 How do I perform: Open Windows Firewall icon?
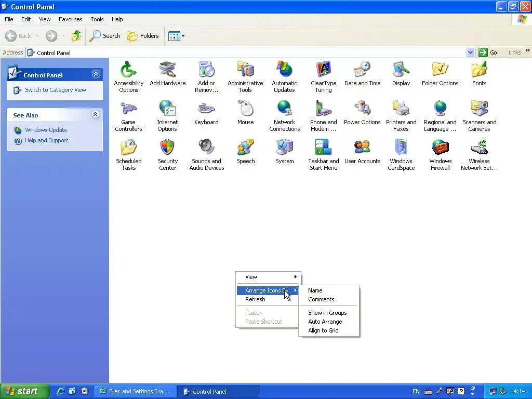pyautogui.click(x=440, y=148)
